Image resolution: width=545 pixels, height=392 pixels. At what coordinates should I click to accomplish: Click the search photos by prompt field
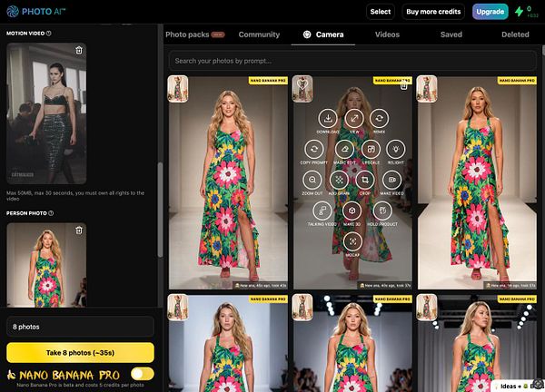tap(352, 61)
